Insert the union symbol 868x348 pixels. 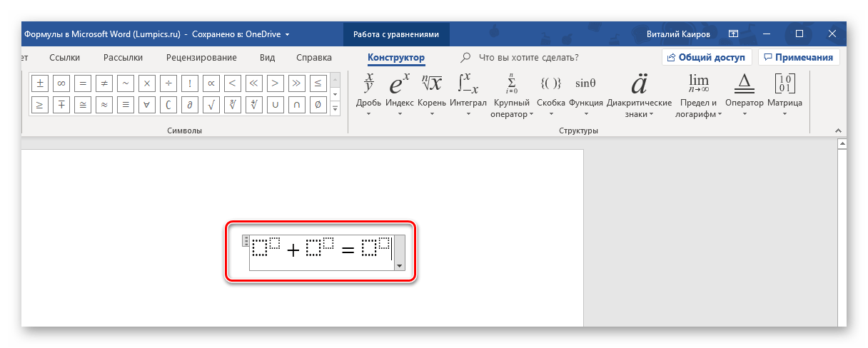[276, 105]
